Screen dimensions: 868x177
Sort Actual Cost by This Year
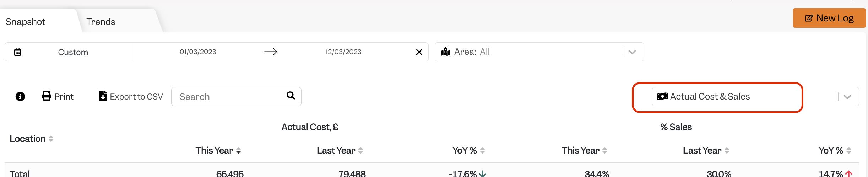[x=218, y=150]
